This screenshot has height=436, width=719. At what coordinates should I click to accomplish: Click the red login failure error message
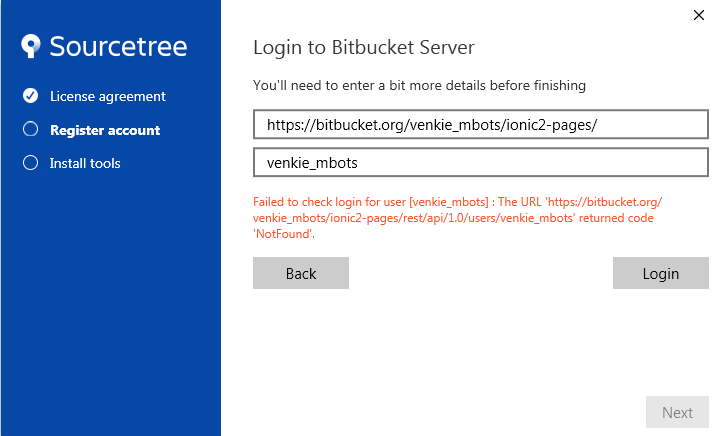pos(457,217)
